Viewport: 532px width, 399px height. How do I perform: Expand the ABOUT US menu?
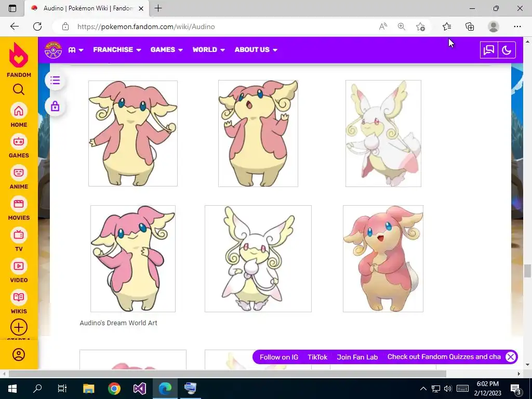[256, 49]
